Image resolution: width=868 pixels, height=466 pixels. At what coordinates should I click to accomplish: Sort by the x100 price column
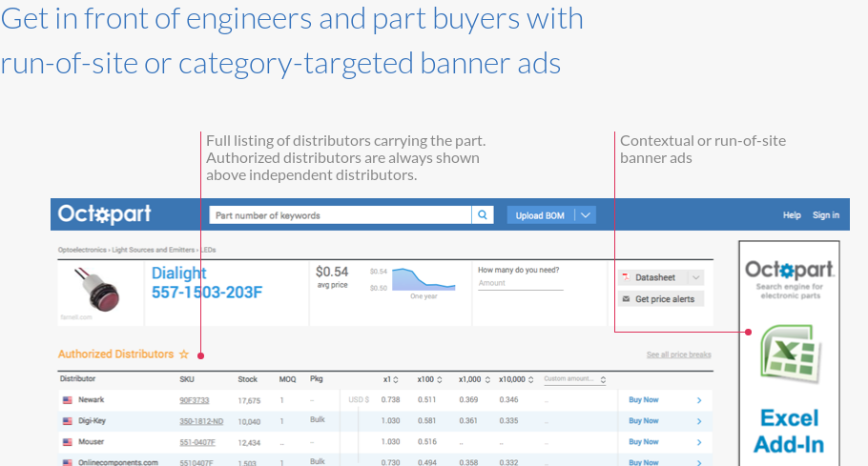coord(429,379)
